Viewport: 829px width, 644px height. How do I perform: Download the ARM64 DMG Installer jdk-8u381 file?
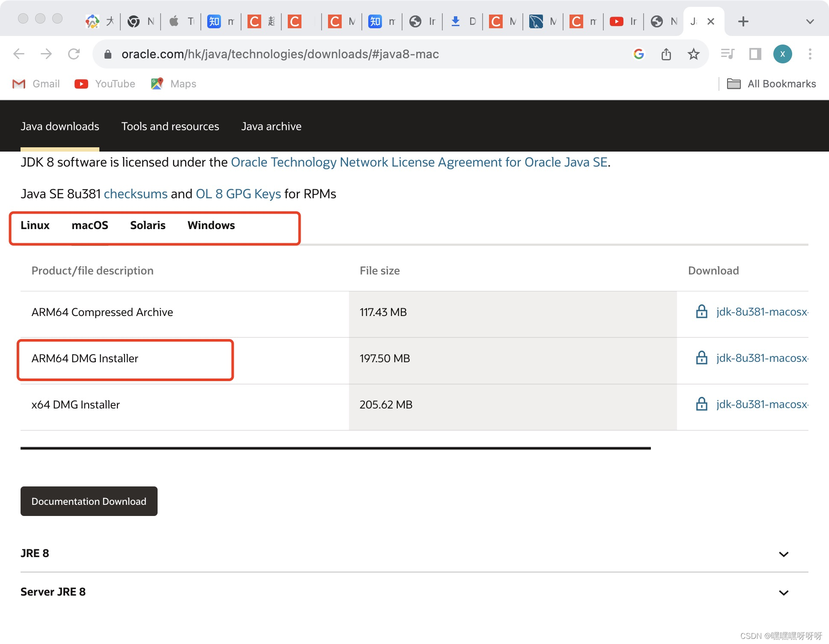pos(762,358)
